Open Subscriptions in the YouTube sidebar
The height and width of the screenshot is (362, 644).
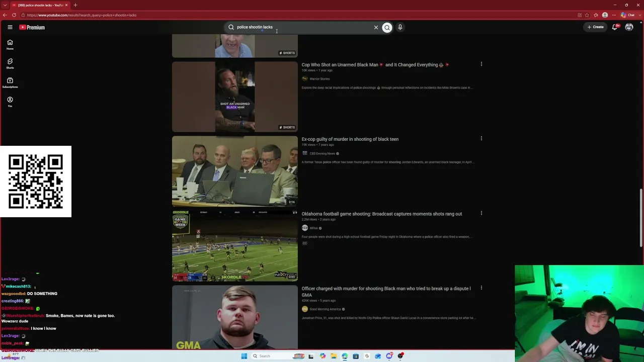click(10, 83)
